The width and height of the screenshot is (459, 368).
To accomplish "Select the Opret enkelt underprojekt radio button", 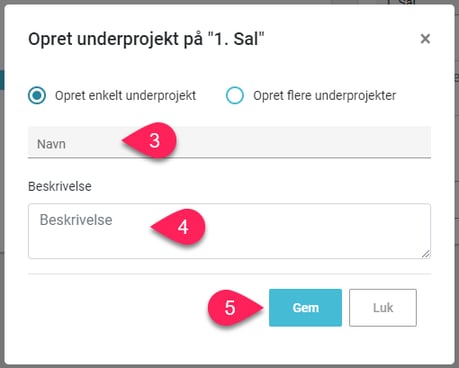I will tap(37, 95).
